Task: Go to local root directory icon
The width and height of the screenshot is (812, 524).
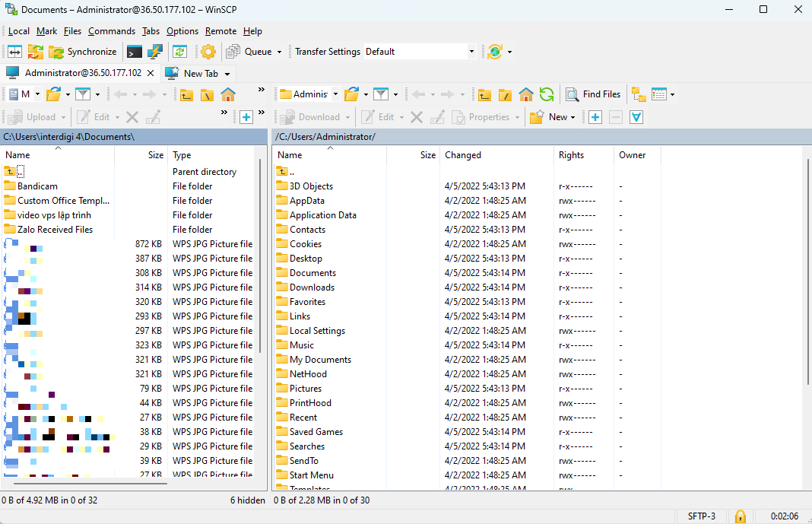Action: click(x=207, y=95)
